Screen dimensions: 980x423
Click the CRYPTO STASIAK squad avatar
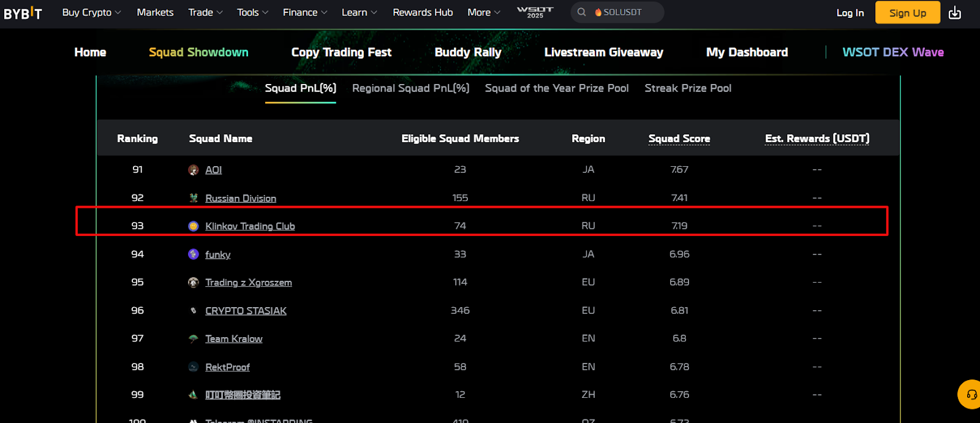[x=194, y=311]
